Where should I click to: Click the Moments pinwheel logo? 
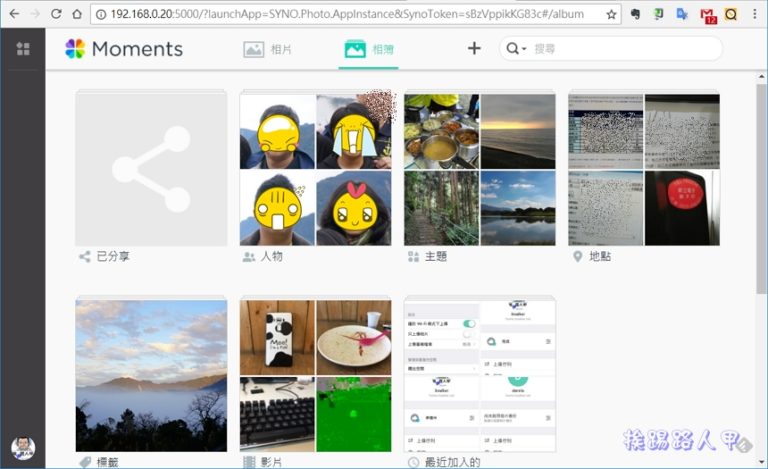point(75,49)
